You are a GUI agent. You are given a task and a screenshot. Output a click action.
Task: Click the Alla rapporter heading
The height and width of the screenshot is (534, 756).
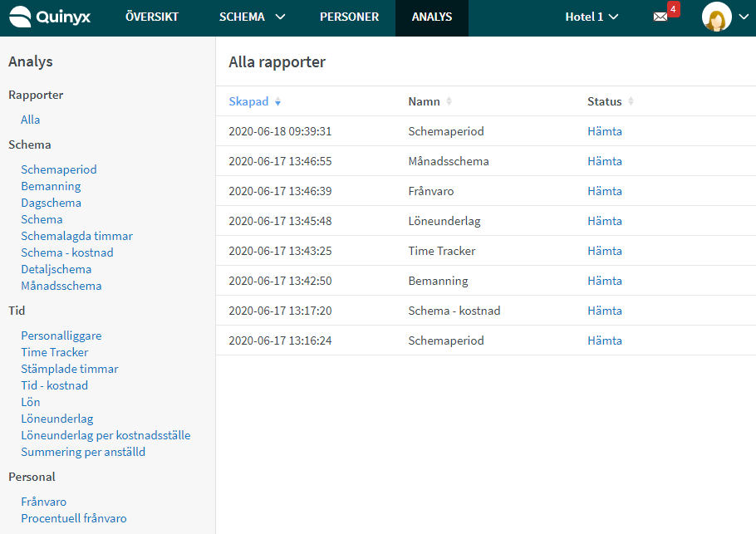[277, 62]
